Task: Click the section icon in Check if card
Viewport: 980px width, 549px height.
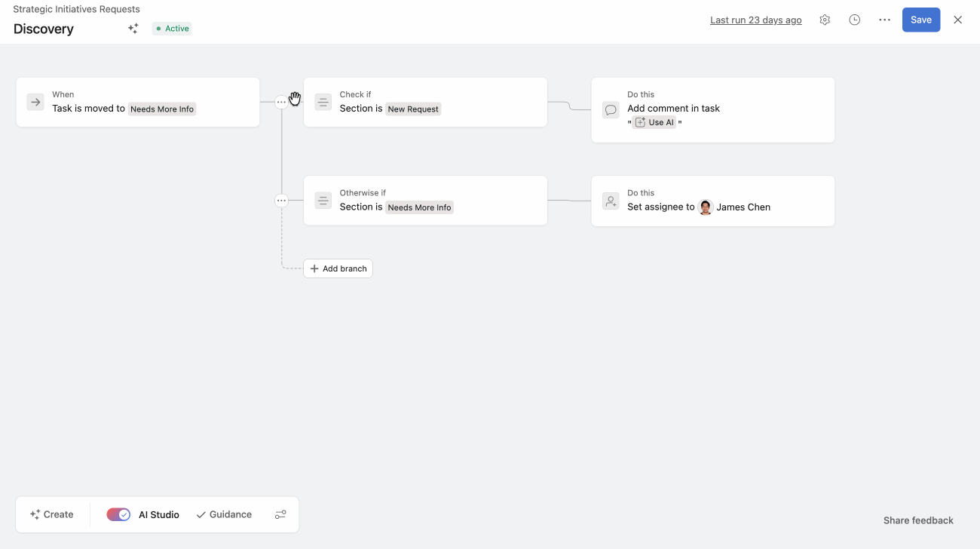Action: click(323, 102)
